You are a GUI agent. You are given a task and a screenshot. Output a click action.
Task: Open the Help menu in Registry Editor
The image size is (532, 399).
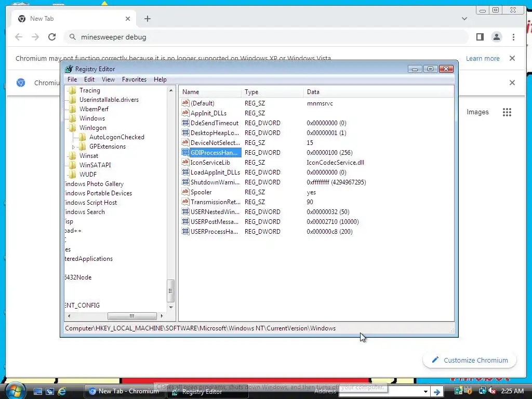click(x=160, y=79)
